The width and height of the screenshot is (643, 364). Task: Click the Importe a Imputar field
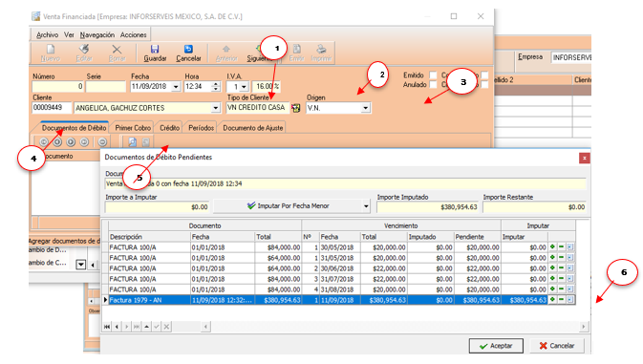click(x=157, y=207)
